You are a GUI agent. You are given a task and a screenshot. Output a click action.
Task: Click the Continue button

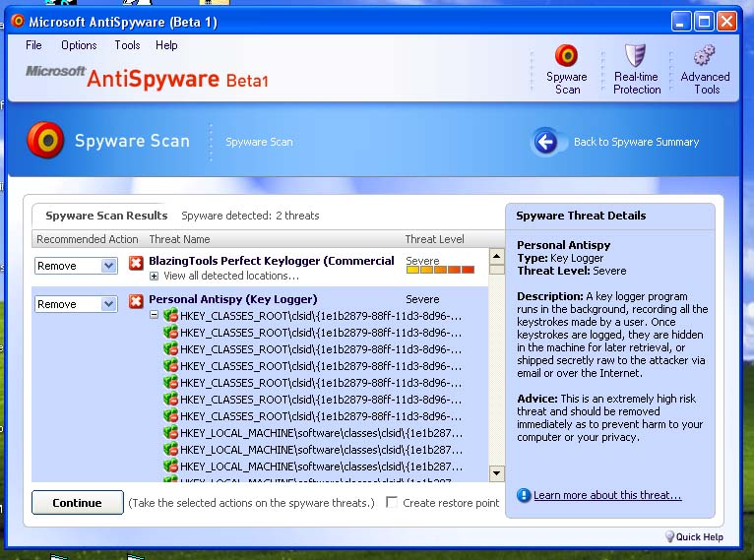pyautogui.click(x=78, y=503)
